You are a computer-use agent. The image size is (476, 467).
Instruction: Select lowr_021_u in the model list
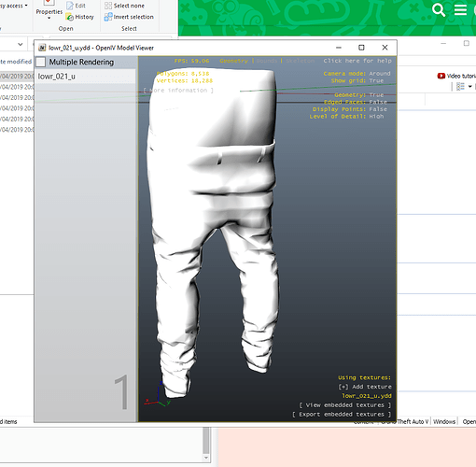pos(86,77)
